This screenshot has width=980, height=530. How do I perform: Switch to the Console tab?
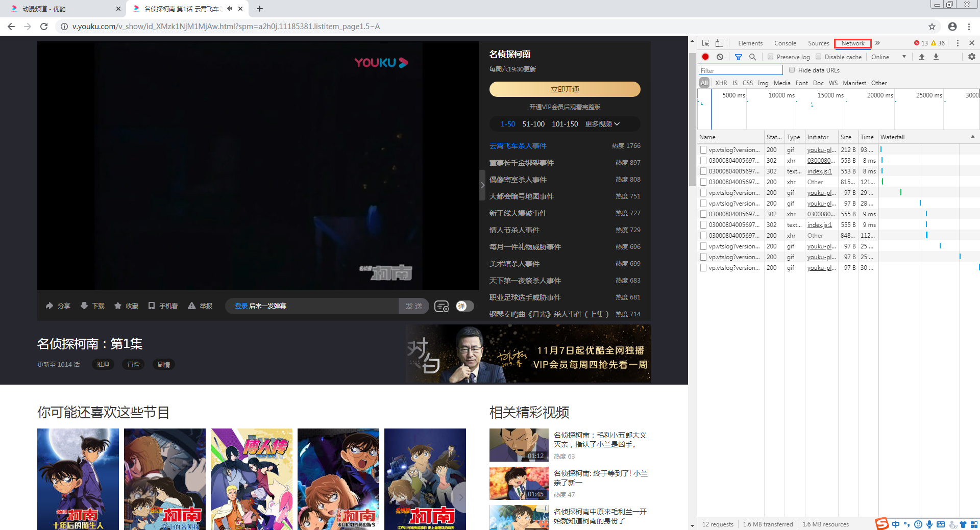click(x=785, y=43)
